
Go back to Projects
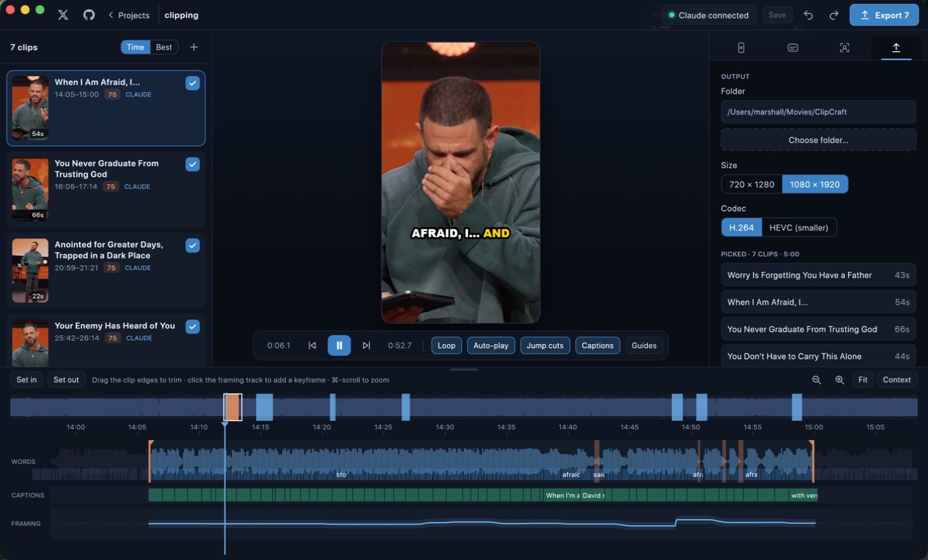129,15
